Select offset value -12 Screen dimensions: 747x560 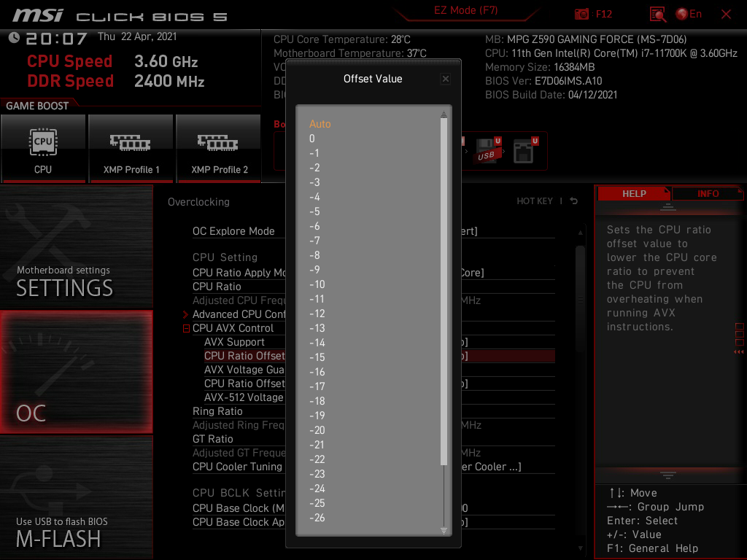pyautogui.click(x=317, y=314)
